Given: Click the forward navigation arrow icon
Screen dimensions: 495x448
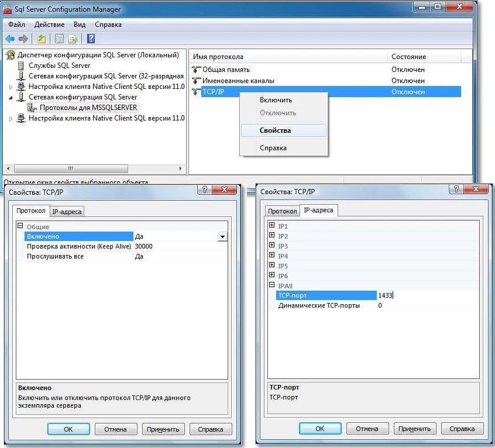Looking at the screenshot, I should 23,39.
